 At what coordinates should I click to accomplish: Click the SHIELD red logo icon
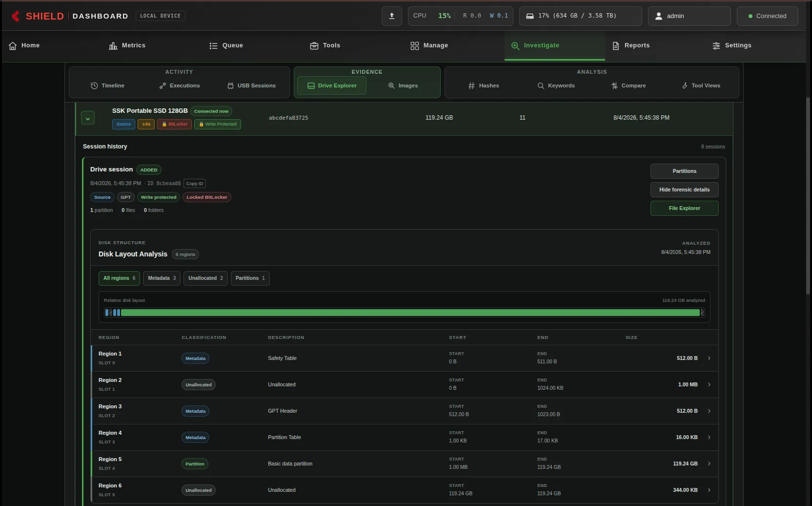click(16, 16)
